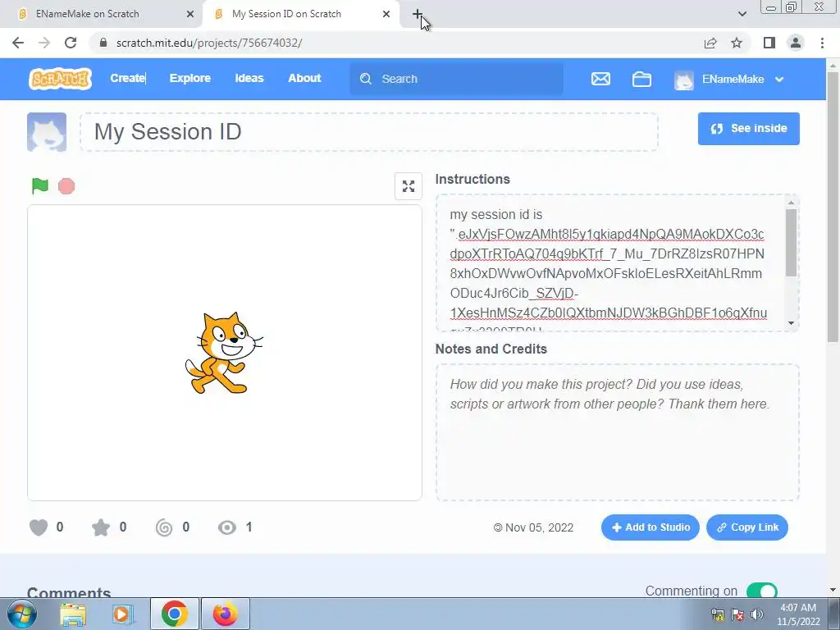This screenshot has width=840, height=630.
Task: Click the network tray icon
Action: pyautogui.click(x=718, y=614)
